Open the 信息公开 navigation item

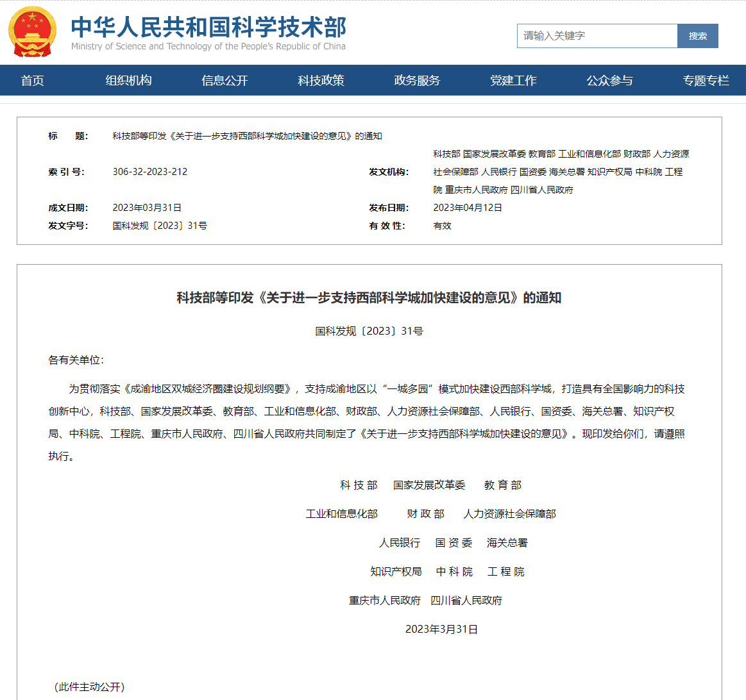tap(225, 80)
